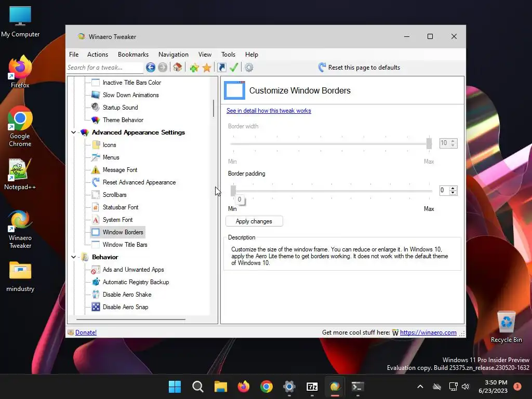This screenshot has width=532, height=399.
Task: Click the Windows Start button in the taskbar
Action: (x=175, y=387)
